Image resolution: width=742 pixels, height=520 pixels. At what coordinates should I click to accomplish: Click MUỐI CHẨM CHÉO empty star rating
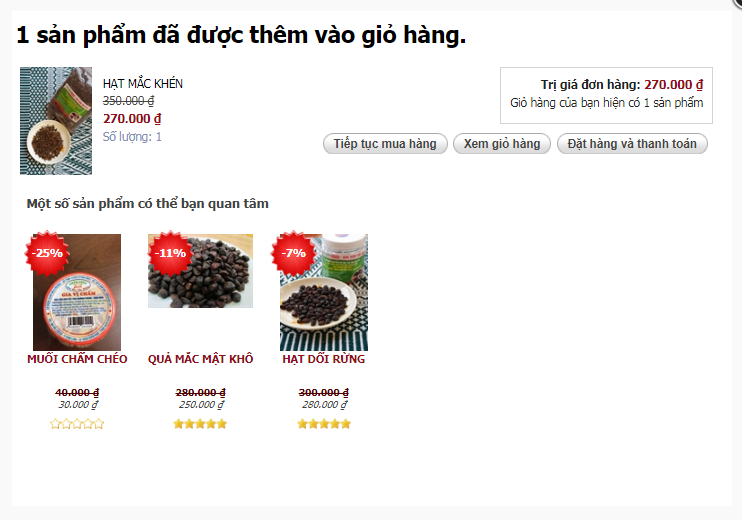click(x=77, y=423)
